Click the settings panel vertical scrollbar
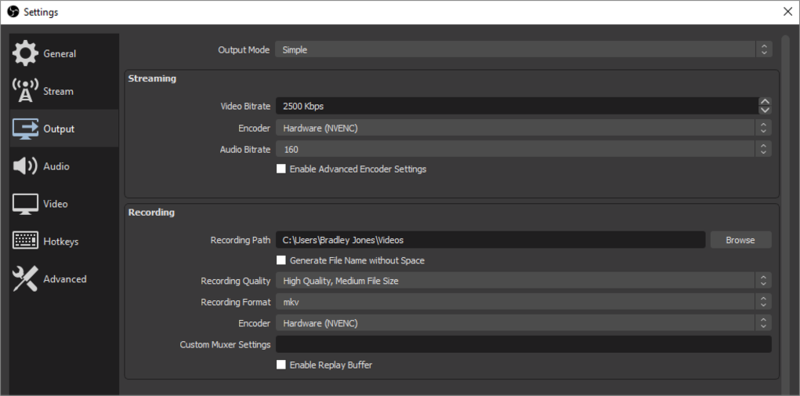The image size is (800, 396). [x=785, y=214]
